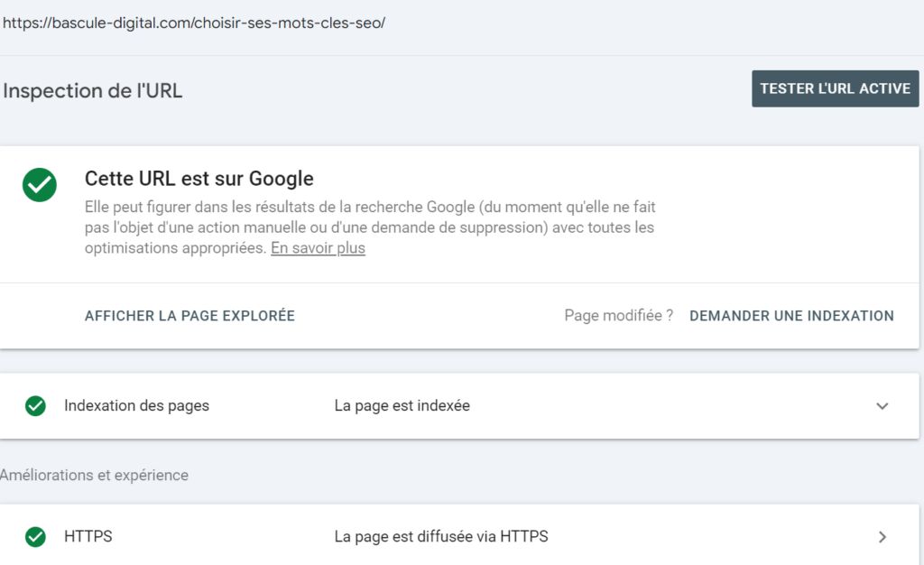Click the inspected URL text at top

(x=194, y=23)
